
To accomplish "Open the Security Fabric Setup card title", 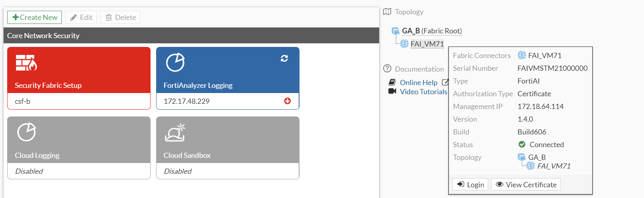I will click(x=48, y=85).
